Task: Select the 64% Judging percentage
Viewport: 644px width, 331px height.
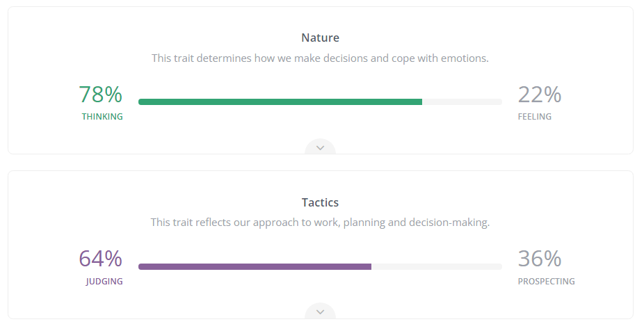Action: coord(100,258)
